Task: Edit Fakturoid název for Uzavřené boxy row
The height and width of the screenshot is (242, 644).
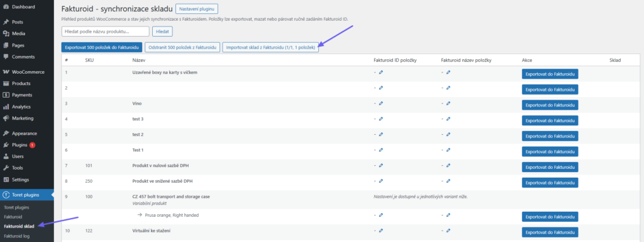Action: click(x=448, y=72)
